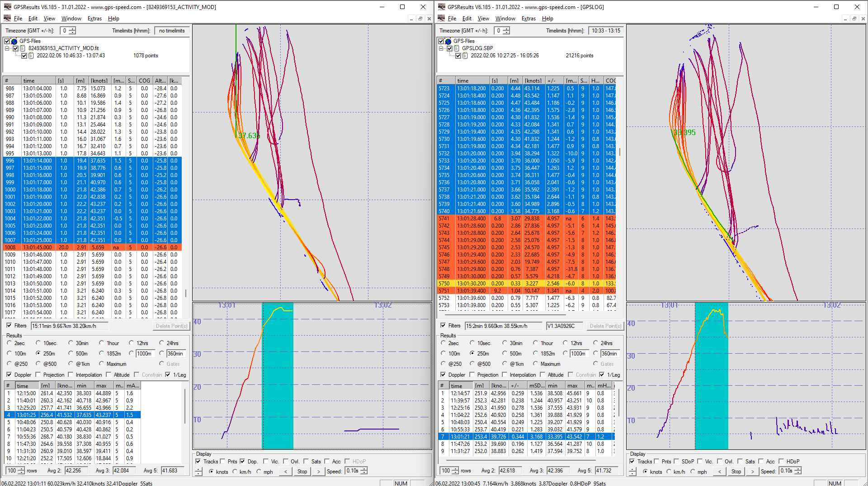Open File menu in left window
Screen dimensions: 868x486
point(18,19)
